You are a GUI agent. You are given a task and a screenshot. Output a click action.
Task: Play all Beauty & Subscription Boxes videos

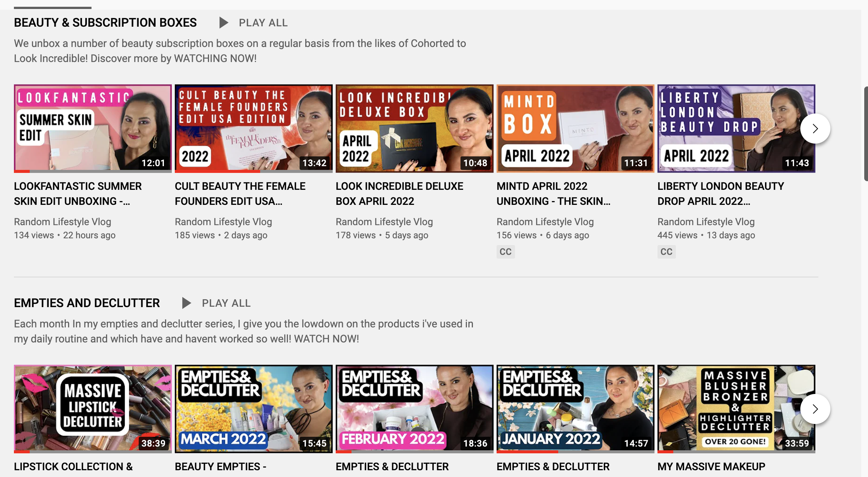click(x=263, y=23)
